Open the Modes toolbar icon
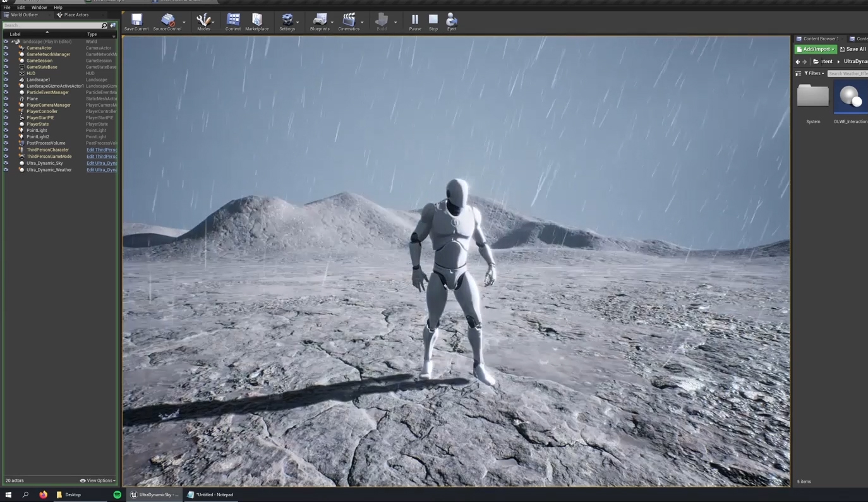The height and width of the screenshot is (502, 868). pos(203,21)
